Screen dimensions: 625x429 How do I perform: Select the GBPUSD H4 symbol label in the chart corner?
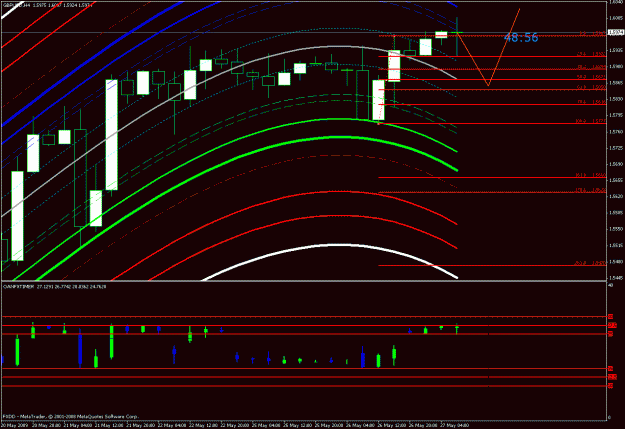pos(15,5)
